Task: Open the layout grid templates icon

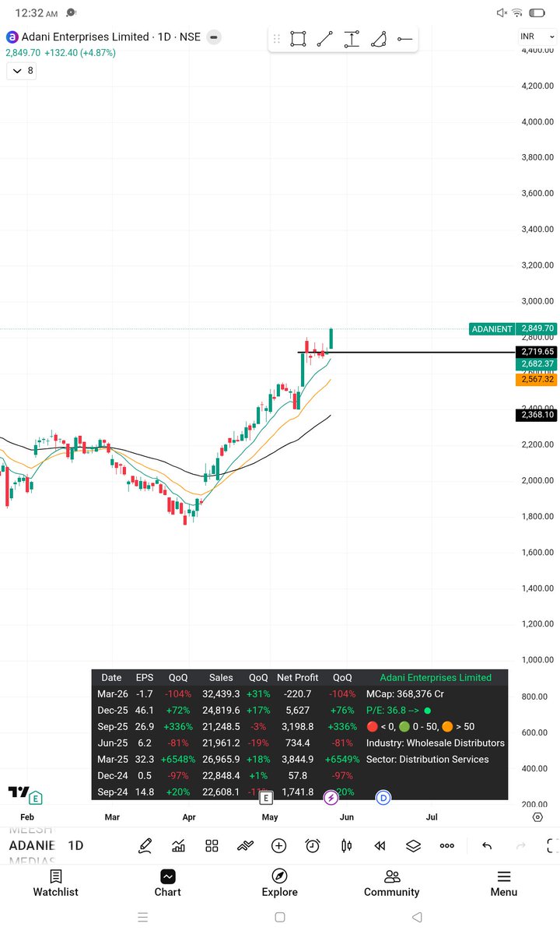Action: tap(212, 845)
